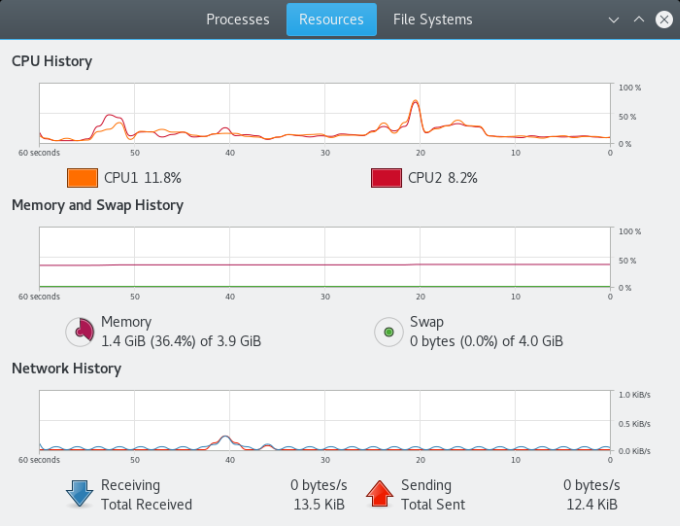This screenshot has width=680, height=526.
Task: Click the CPU2 red color swatch
Action: tap(386, 178)
